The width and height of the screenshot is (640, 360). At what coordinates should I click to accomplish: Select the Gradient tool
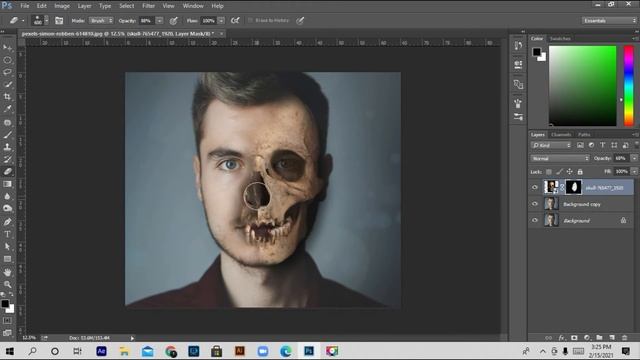pos(7,184)
